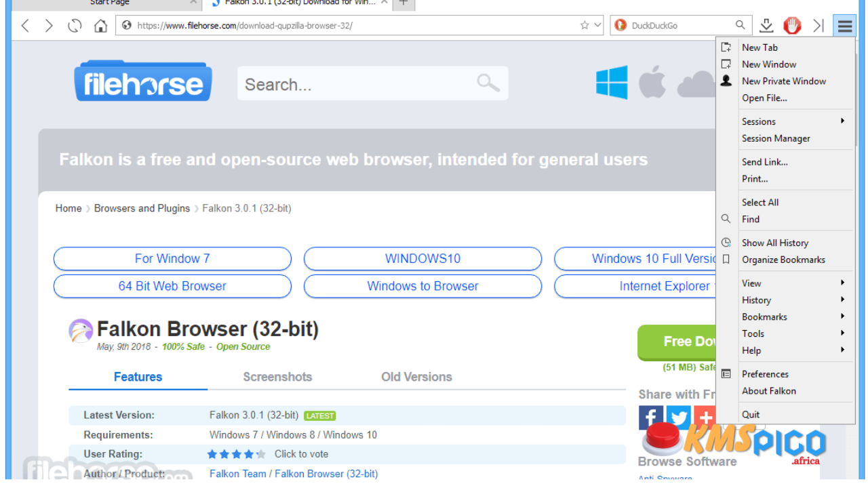Image resolution: width=868 pixels, height=488 pixels.
Task: Choose Select All in the menu
Action: (785, 203)
